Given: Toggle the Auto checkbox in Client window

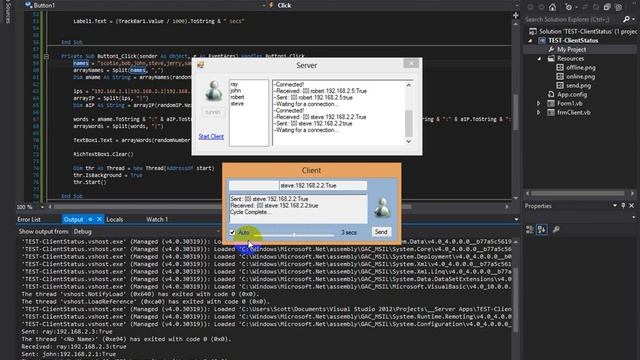Looking at the screenshot, I should coord(232,232).
